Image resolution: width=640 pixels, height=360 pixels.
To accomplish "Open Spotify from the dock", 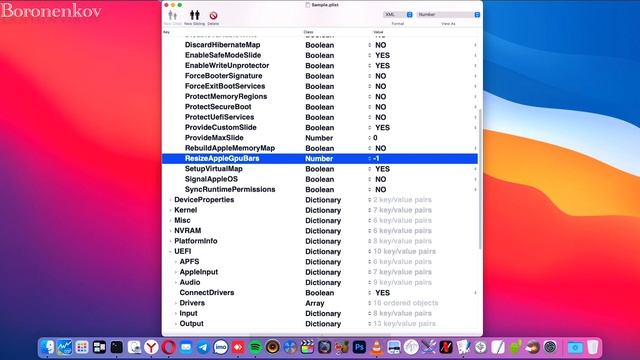I will point(256,347).
